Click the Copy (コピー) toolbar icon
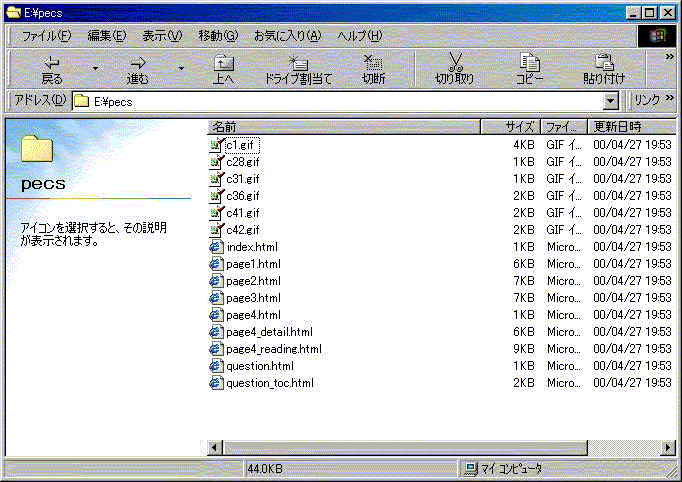682x482 pixels. coord(529,62)
